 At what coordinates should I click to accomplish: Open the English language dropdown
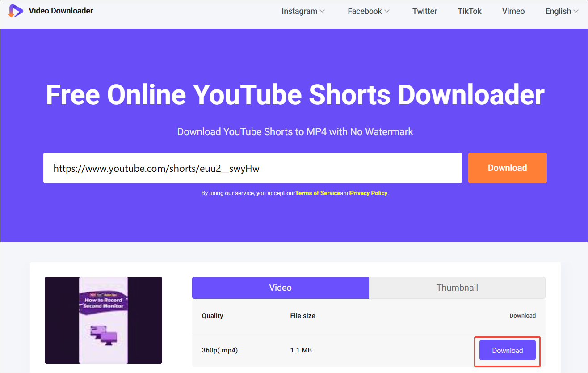(562, 11)
